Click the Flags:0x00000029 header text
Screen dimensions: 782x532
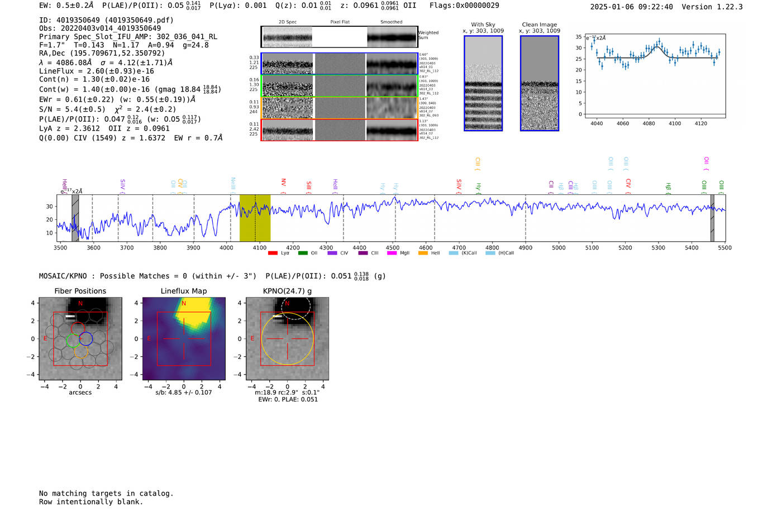pyautogui.click(x=464, y=6)
